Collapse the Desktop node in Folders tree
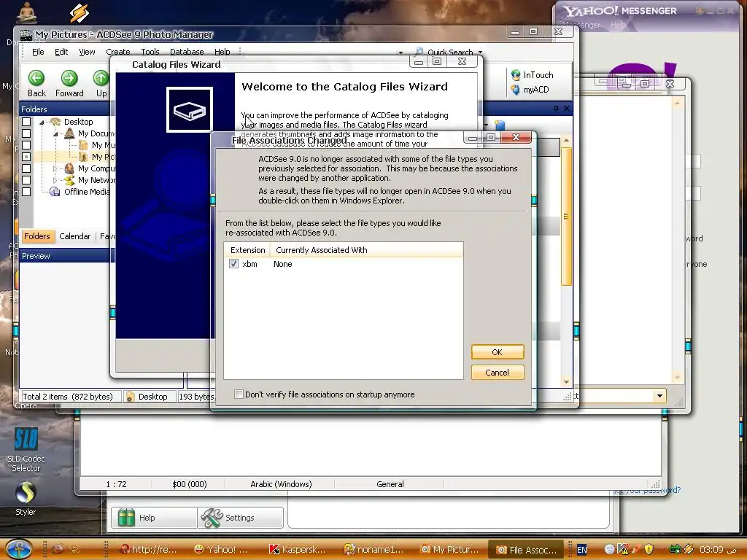The image size is (747, 560). [x=42, y=122]
